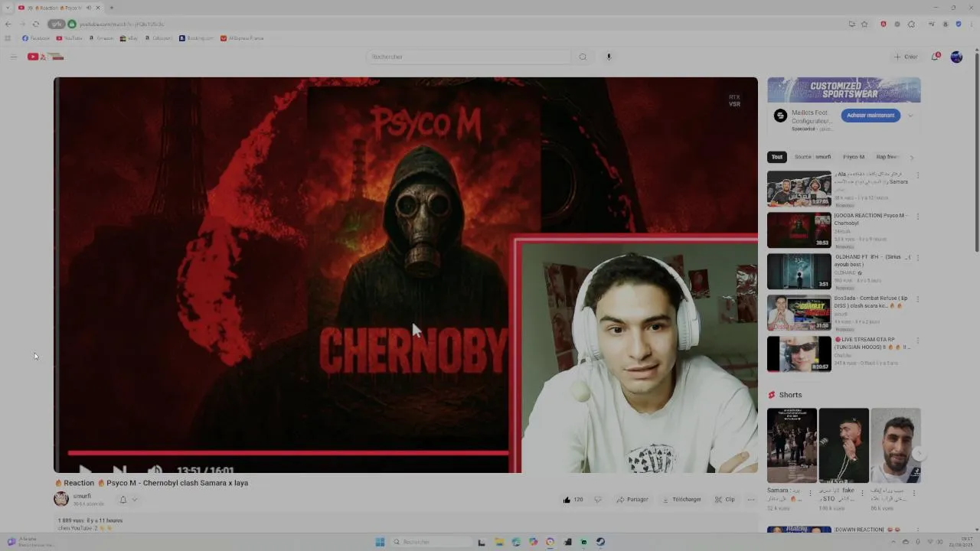This screenshot has height=551, width=980.
Task: Open the extensions puzzle icon
Action: 911,24
